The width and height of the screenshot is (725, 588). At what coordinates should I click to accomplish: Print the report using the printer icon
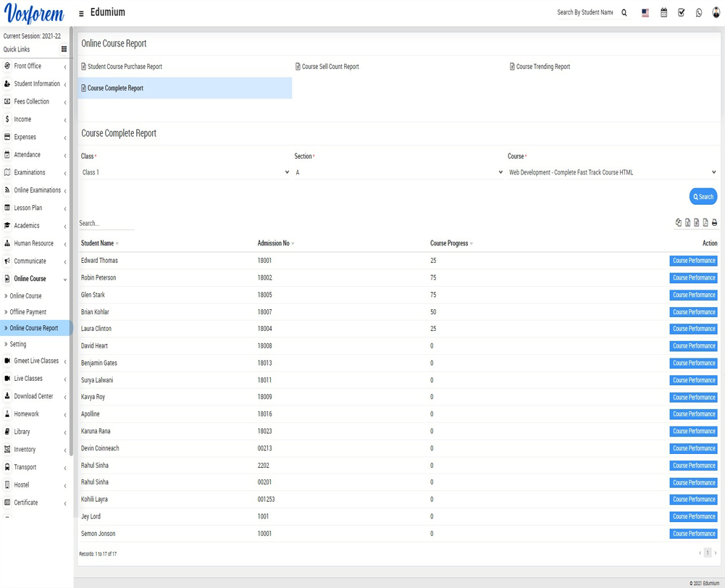click(x=714, y=223)
